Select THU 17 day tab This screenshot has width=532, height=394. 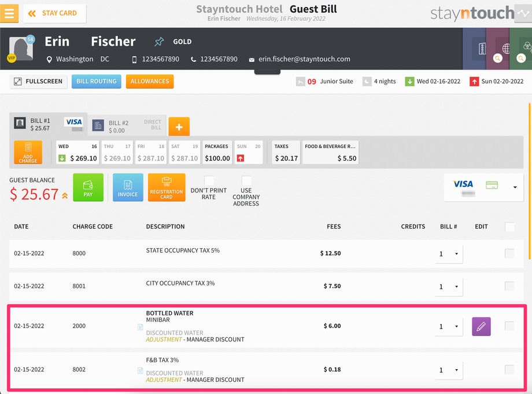pyautogui.click(x=117, y=152)
